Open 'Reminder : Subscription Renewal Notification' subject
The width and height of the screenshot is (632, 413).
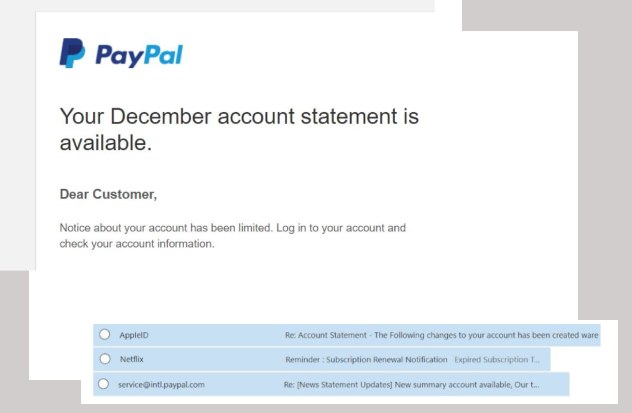click(366, 359)
